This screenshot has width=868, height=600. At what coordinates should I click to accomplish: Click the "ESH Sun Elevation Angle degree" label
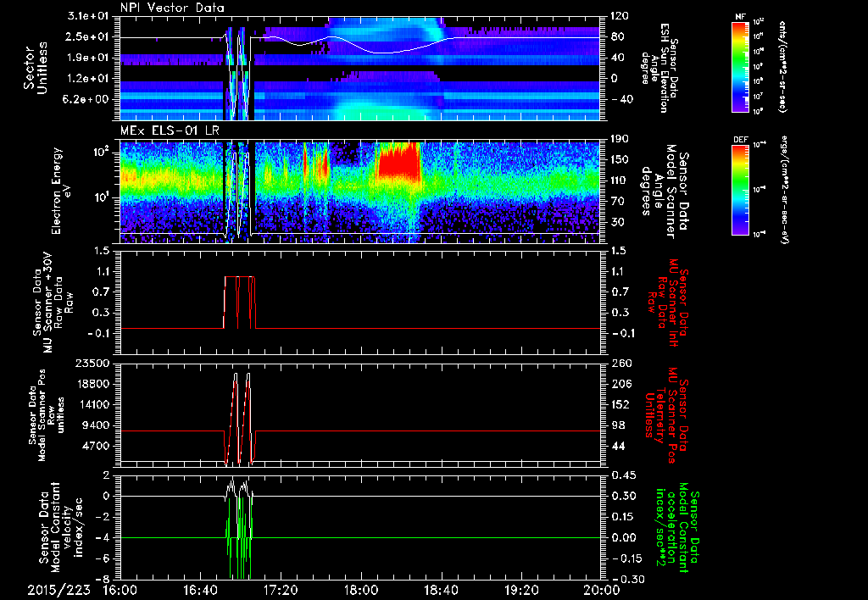659,68
